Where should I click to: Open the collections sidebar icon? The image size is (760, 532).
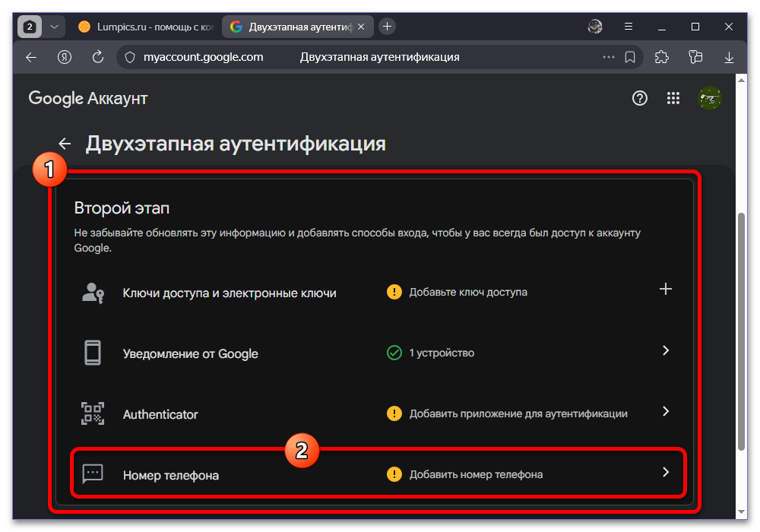pos(695,57)
